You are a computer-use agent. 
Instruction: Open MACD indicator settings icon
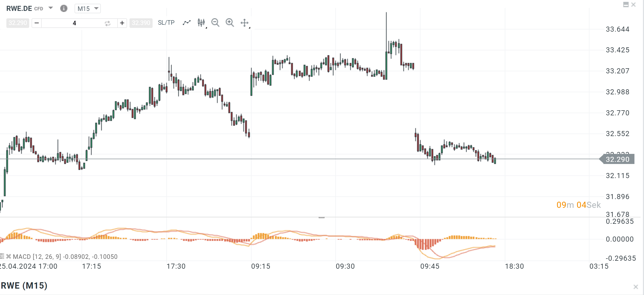[x=2, y=256]
